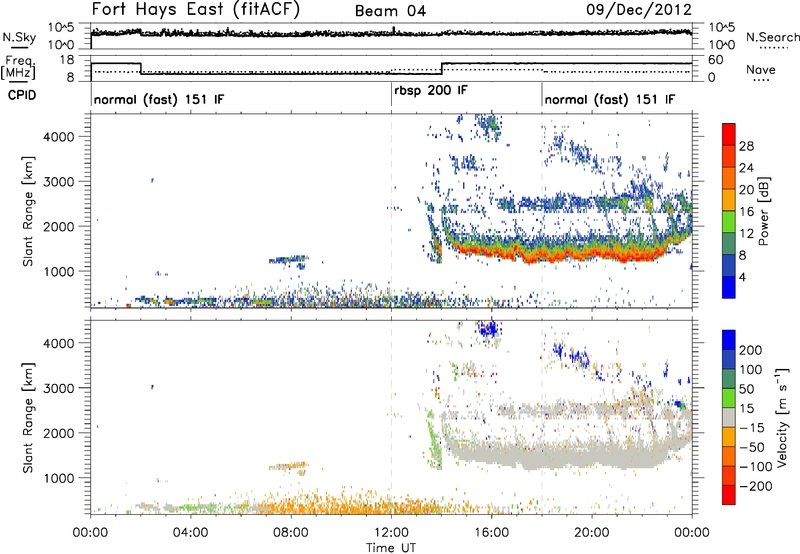
Task: Click the 'rbsp 200 IF' label
Action: tap(431, 91)
